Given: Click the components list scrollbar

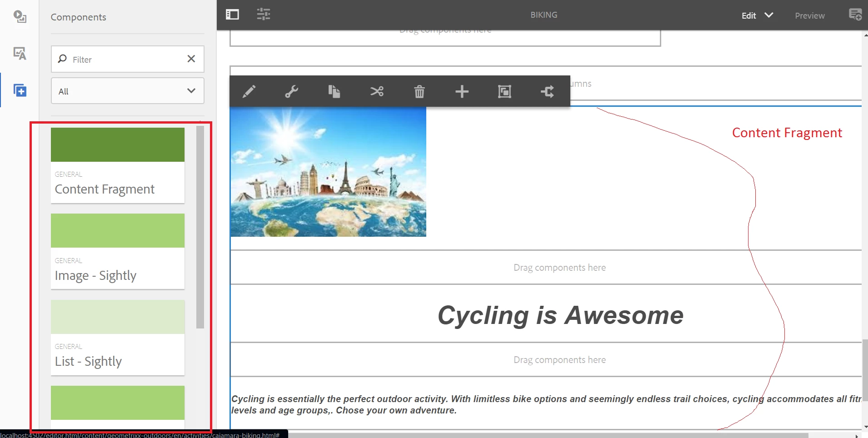Looking at the screenshot, I should pos(200,227).
